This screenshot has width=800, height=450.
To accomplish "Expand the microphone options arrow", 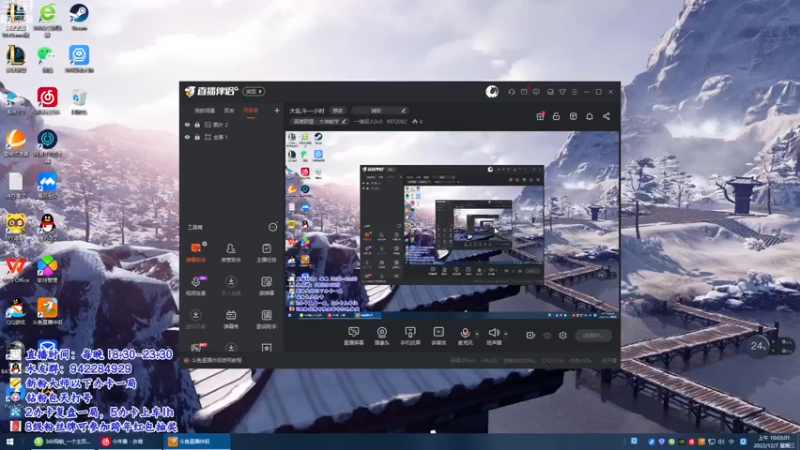I will (477, 334).
